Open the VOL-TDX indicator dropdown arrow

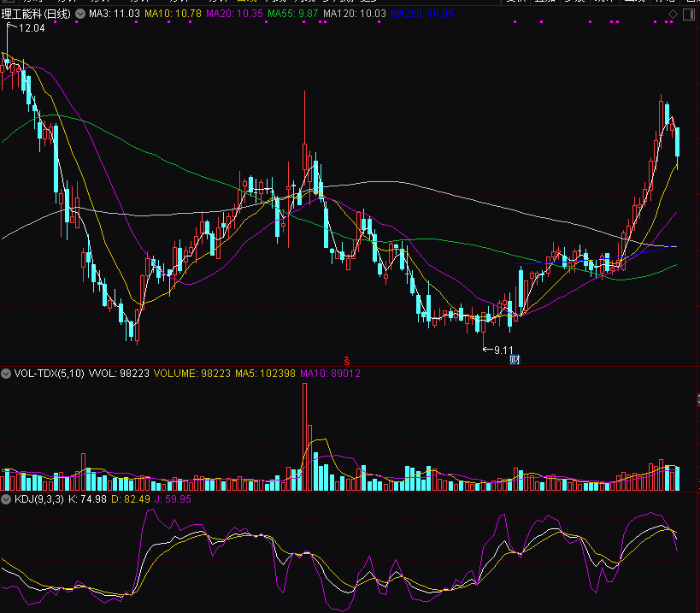coord(6,374)
